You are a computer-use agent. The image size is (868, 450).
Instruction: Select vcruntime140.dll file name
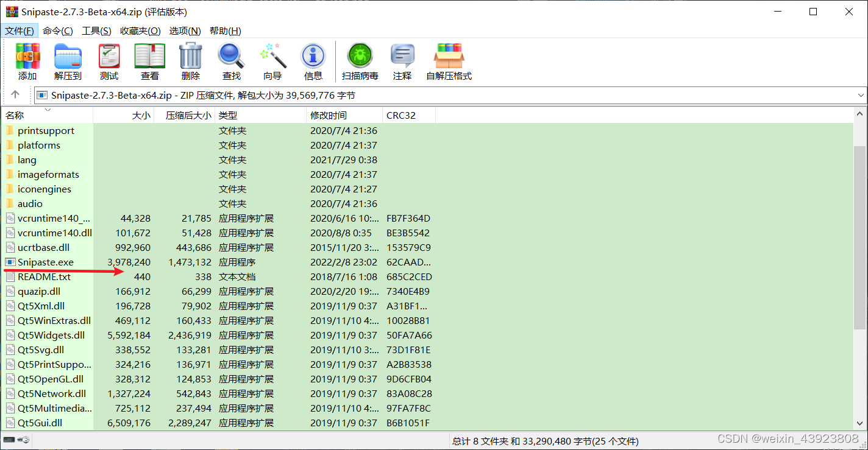[55, 233]
